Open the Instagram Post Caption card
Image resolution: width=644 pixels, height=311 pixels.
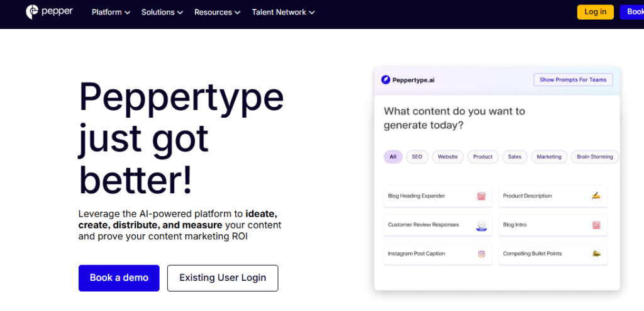(438, 254)
